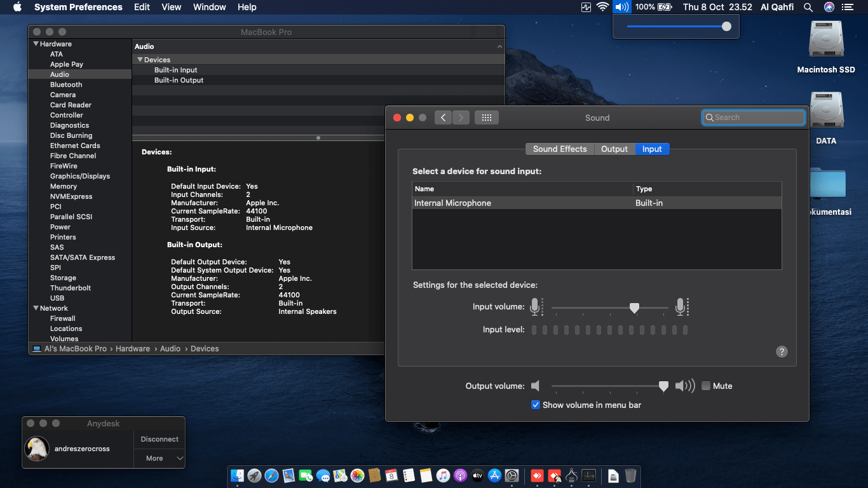The height and width of the screenshot is (488, 868).
Task: Uncheck Show volume in menu bar
Action: coord(536,405)
